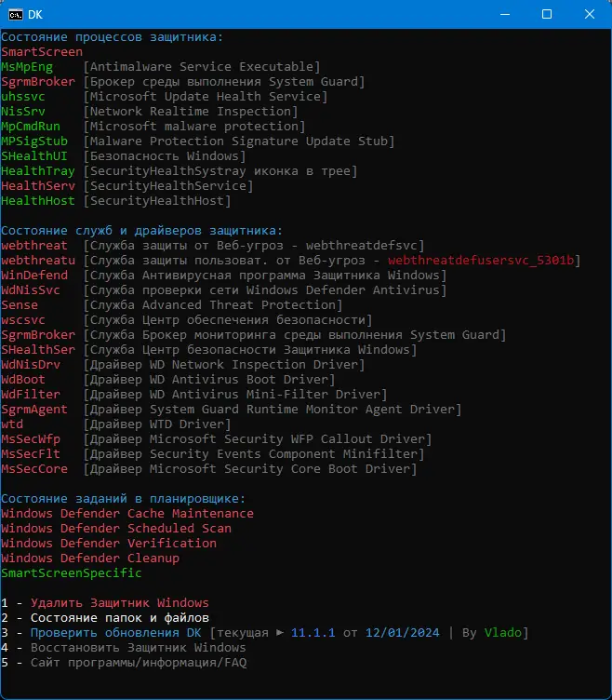
Task: Click Windows Defender Scheduled Scan task
Action: pyautogui.click(x=116, y=528)
